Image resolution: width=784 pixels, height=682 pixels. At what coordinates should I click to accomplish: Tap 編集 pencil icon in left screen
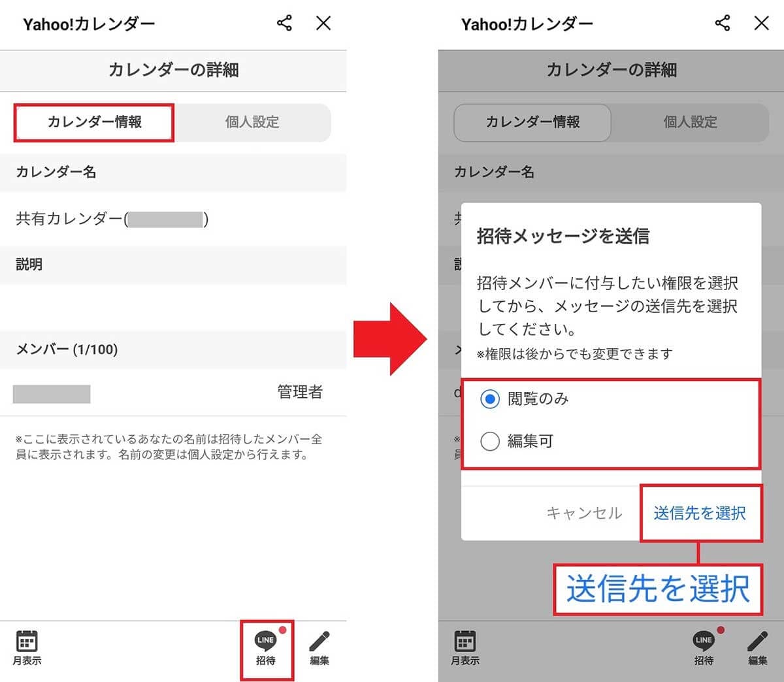pyautogui.click(x=319, y=648)
